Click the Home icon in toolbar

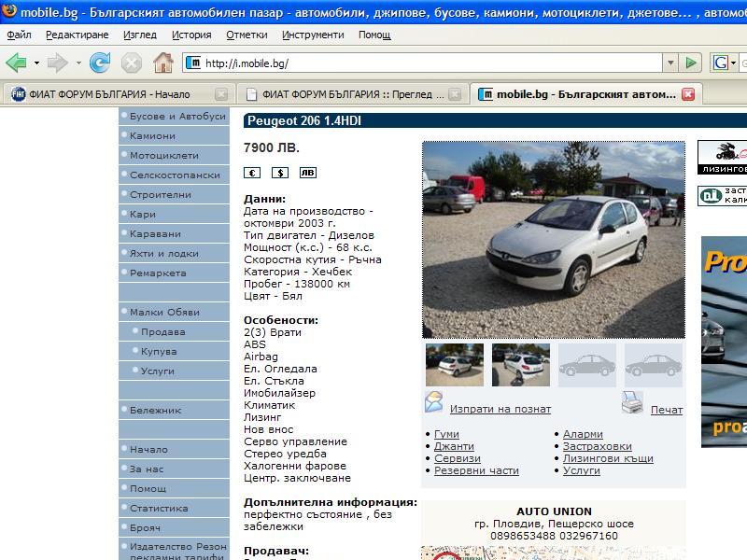163,63
